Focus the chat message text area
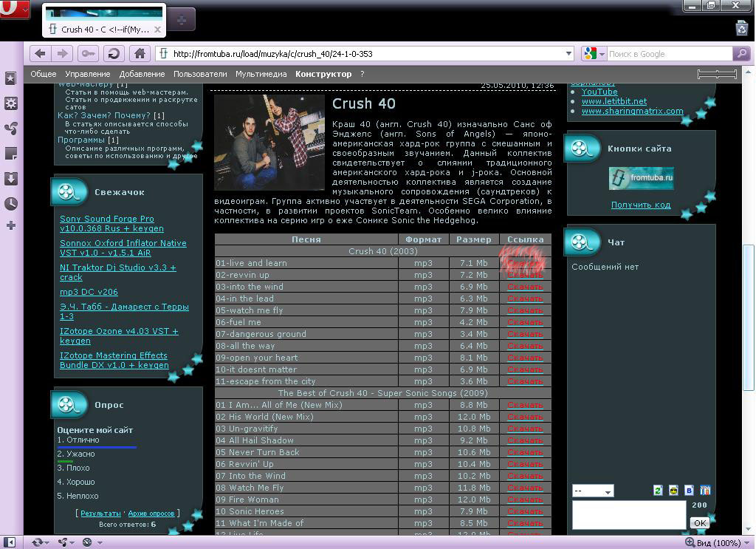 629,515
